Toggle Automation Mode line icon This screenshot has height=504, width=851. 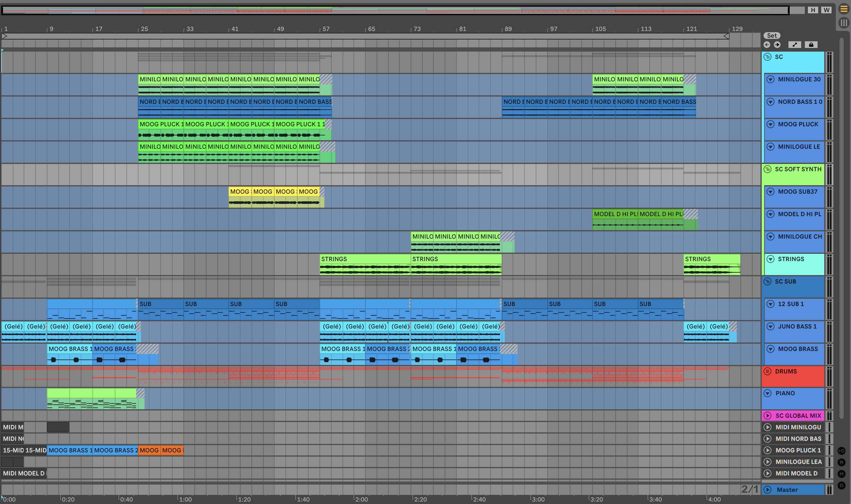794,45
